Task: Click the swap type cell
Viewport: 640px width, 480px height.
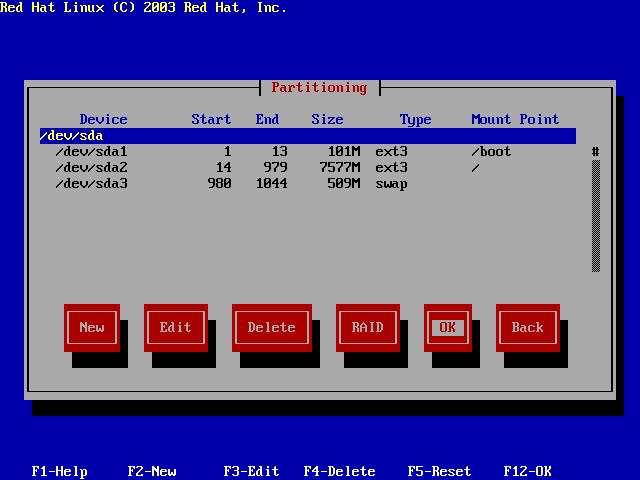Action: pyautogui.click(x=391, y=184)
